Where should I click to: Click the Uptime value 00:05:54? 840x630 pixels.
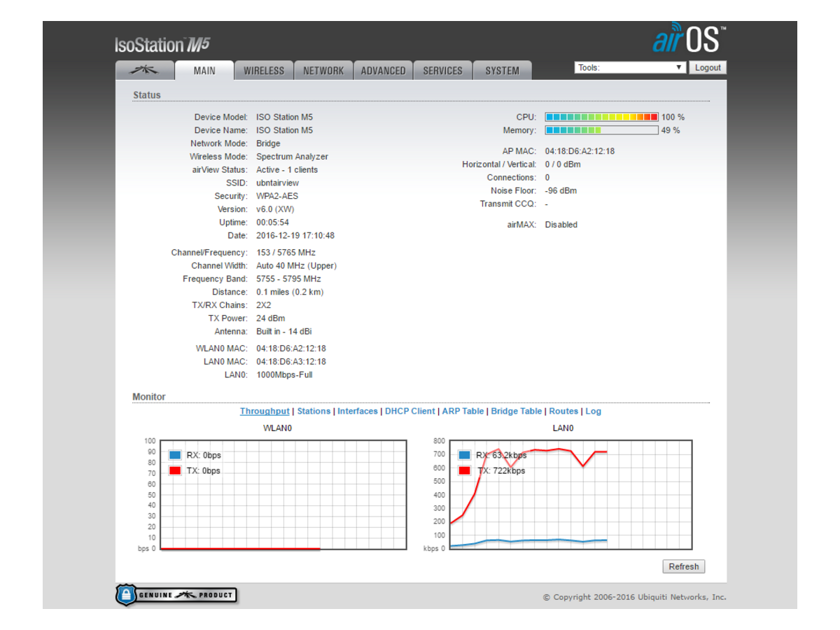point(272,223)
